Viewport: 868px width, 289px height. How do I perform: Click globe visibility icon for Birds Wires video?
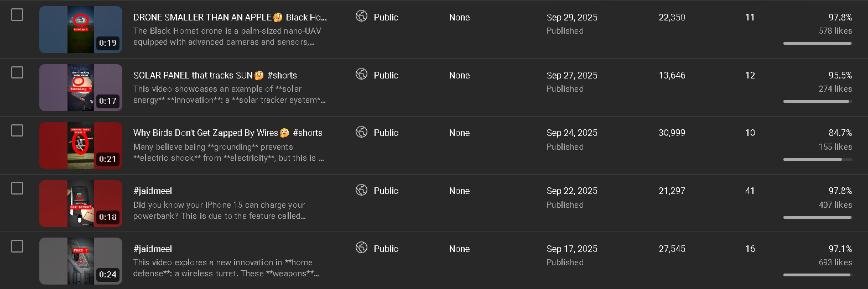tap(361, 132)
